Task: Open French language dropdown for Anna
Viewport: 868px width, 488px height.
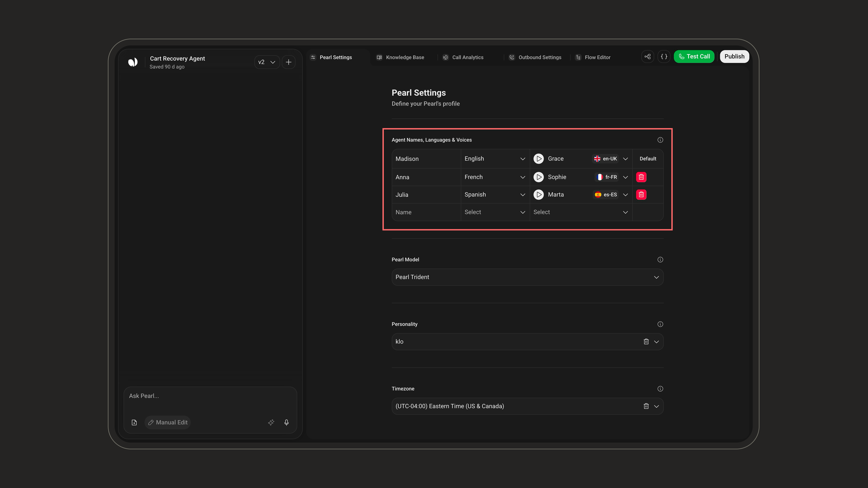Action: click(x=495, y=177)
